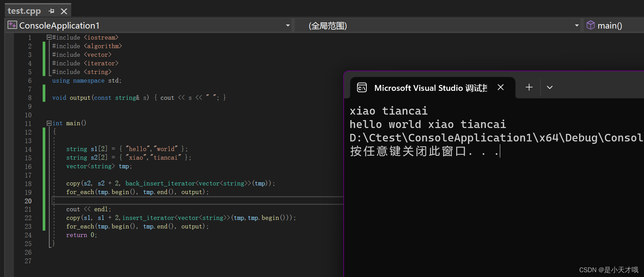Open the console tab options chevron
Viewport: 644px width, 277px height.
tap(550, 87)
